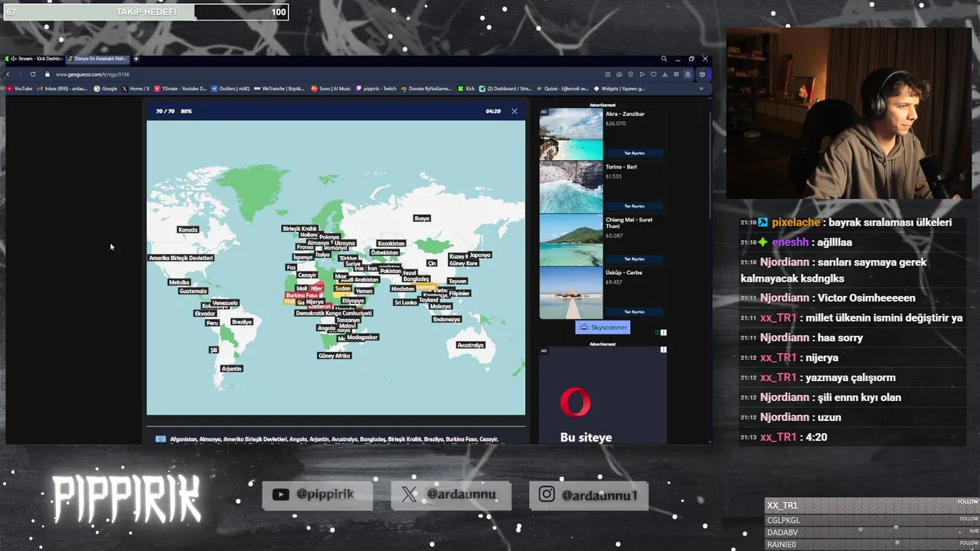Click the Takip Hedefi progress bar
The image size is (980, 551).
point(145,11)
